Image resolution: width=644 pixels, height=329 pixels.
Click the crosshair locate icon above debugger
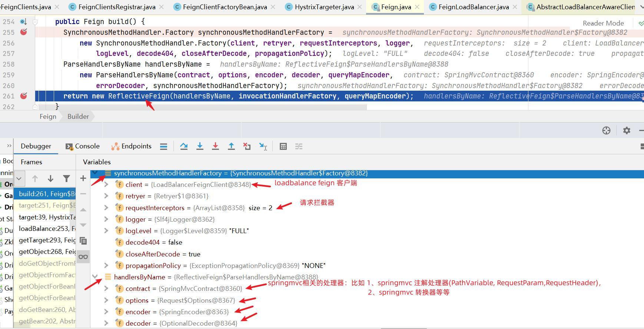coord(606,130)
